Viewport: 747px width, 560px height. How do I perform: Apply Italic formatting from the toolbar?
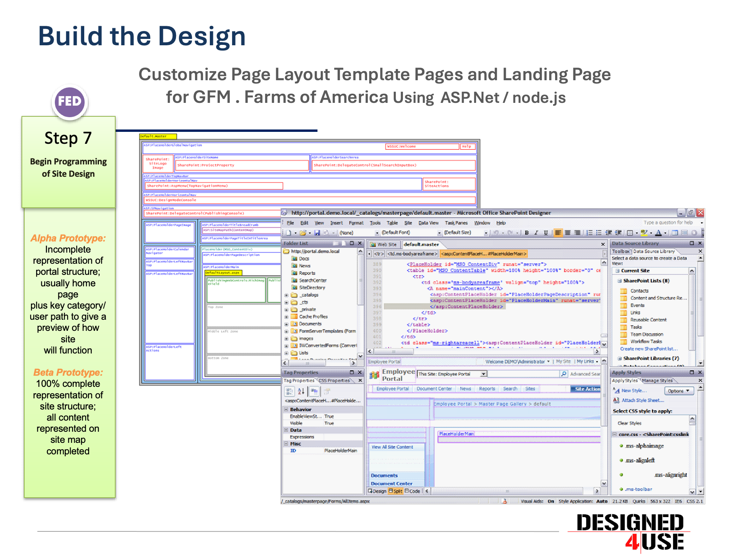[x=536, y=233]
